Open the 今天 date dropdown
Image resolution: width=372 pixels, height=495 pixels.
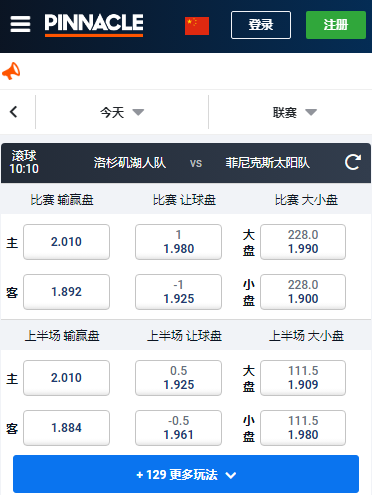tap(122, 112)
